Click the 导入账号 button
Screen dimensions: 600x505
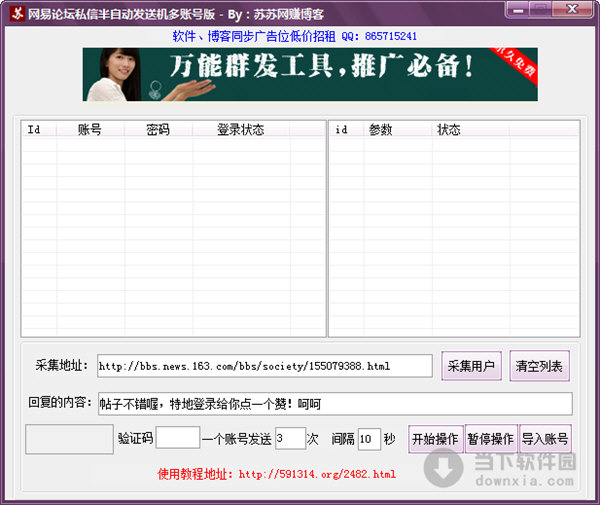tap(545, 439)
